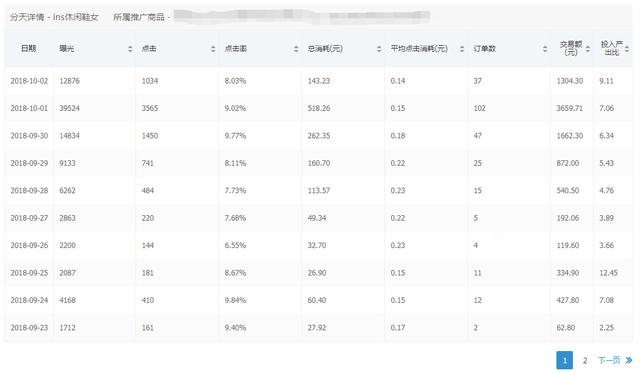
Task: Sort table by 曝光 column arrows
Action: pos(130,49)
